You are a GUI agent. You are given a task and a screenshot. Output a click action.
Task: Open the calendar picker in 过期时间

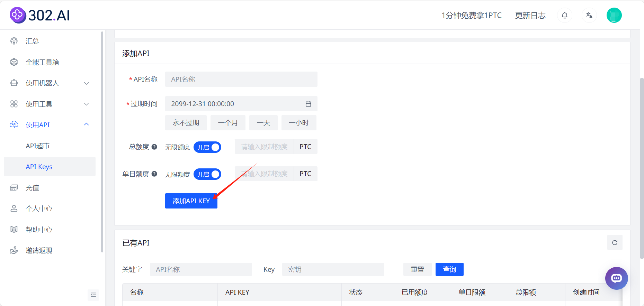point(308,104)
